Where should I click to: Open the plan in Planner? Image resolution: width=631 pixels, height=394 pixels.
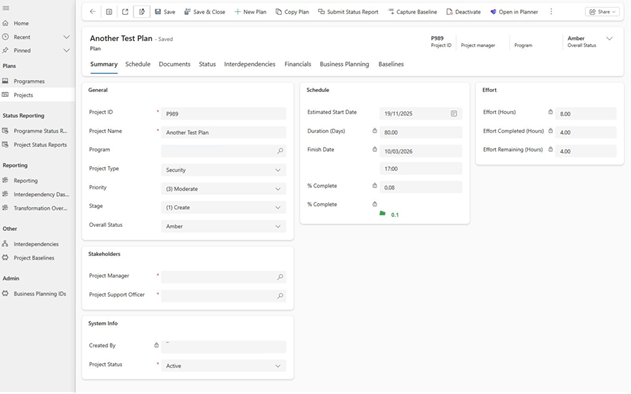click(514, 12)
